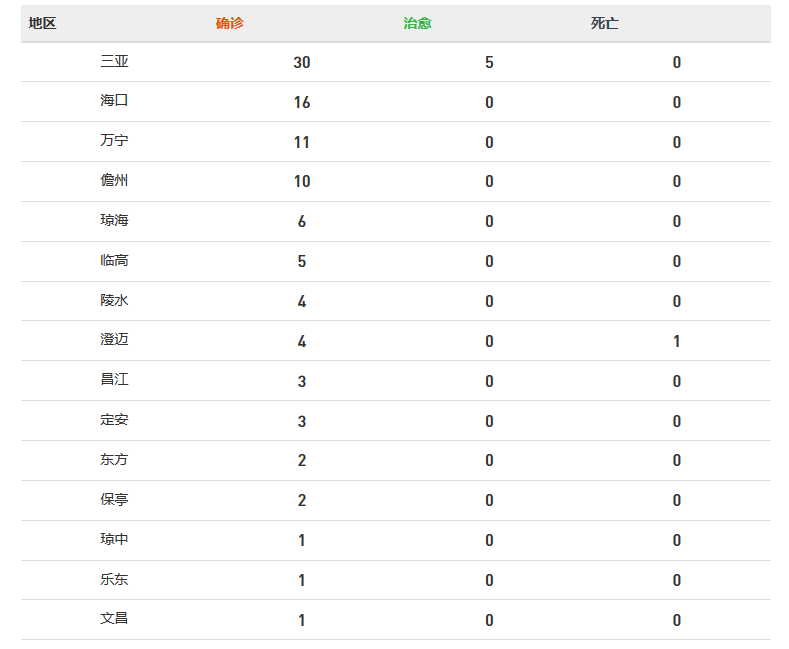
Task: Click the 地区 column header
Action: coord(42,23)
